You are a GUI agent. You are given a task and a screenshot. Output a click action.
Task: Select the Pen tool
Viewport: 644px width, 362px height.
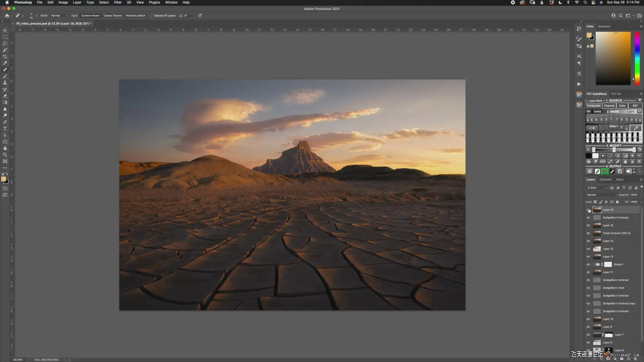[5, 122]
